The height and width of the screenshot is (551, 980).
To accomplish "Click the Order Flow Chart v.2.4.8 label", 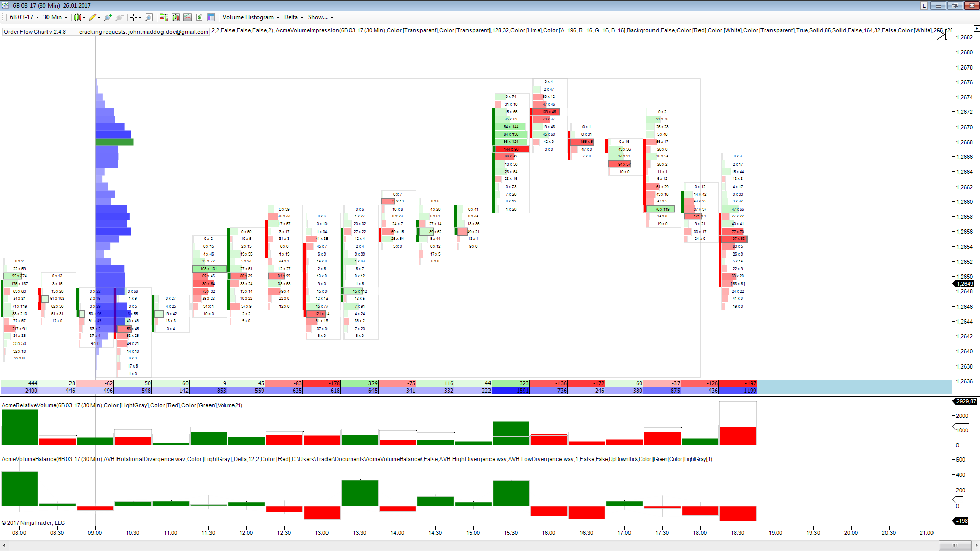I will coord(35,32).
